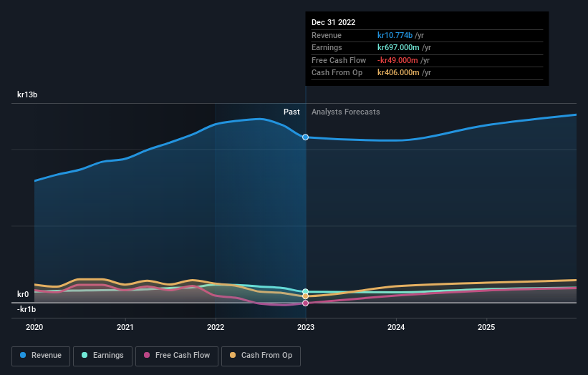The height and width of the screenshot is (375, 588).
Task: Toggle the Earnings legend series
Action: [x=102, y=356]
